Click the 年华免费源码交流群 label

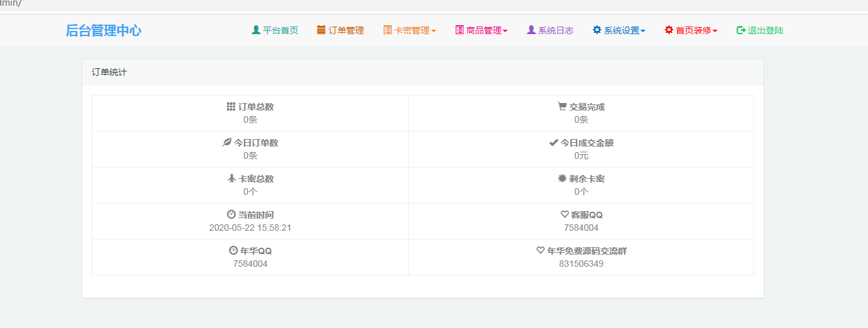tap(587, 251)
